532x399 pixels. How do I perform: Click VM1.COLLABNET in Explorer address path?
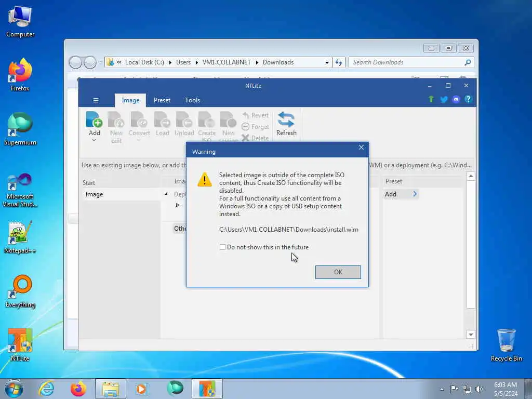pos(227,62)
